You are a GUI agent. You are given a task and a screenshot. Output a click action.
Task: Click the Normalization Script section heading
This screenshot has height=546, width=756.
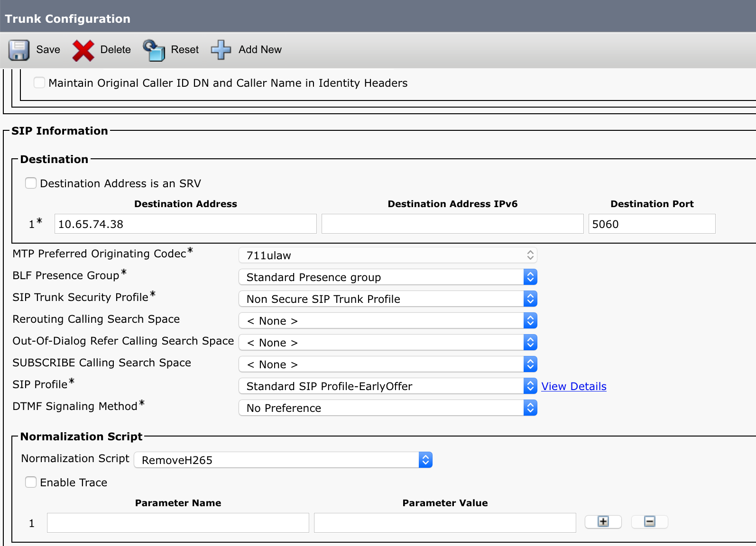point(81,437)
